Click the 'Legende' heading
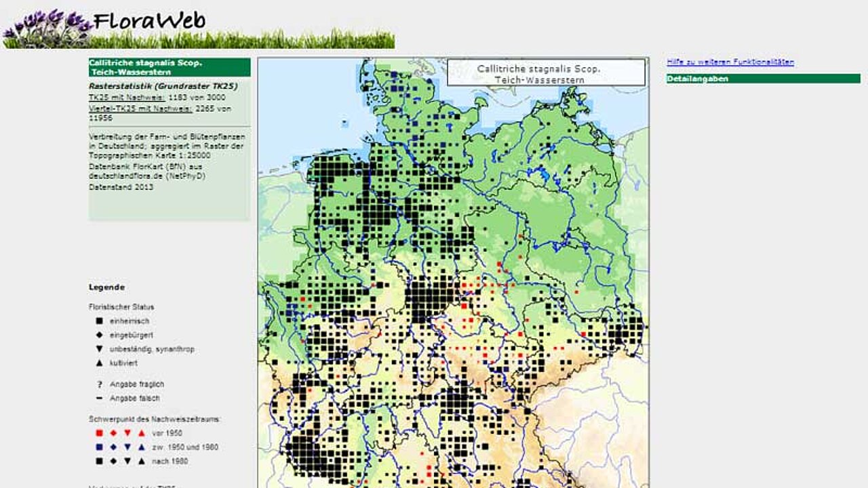Screen dimensions: 868x488 [106, 287]
